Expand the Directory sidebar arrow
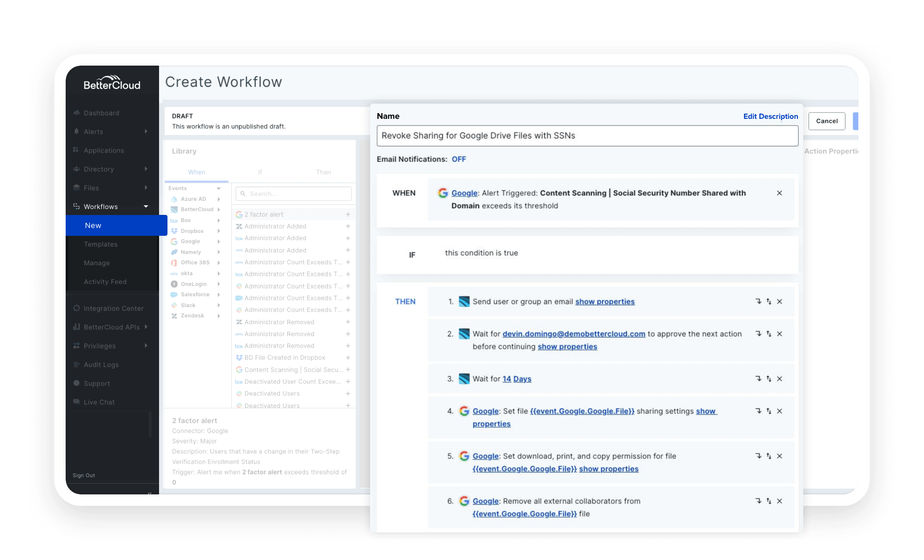Viewport: 924px width, 560px height. 146,169
